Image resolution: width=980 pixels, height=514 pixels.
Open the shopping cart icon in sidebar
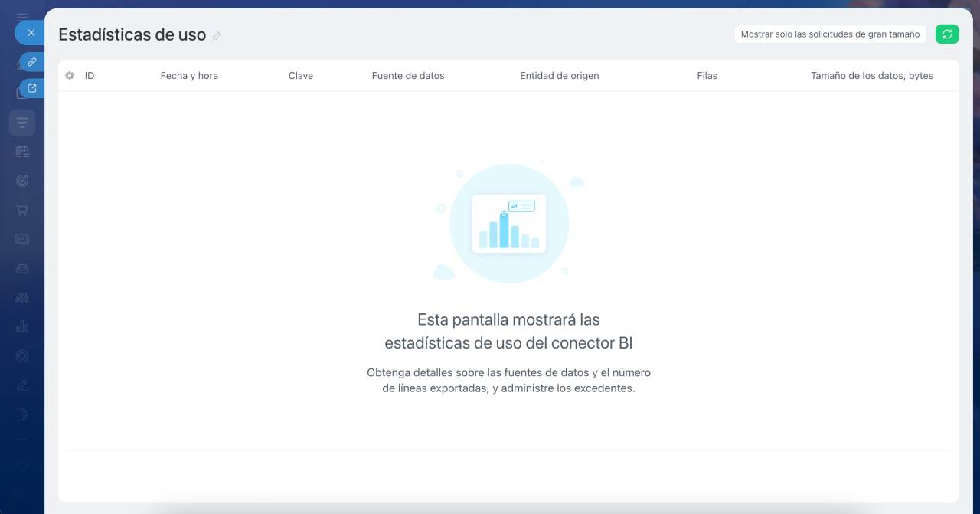(x=22, y=210)
